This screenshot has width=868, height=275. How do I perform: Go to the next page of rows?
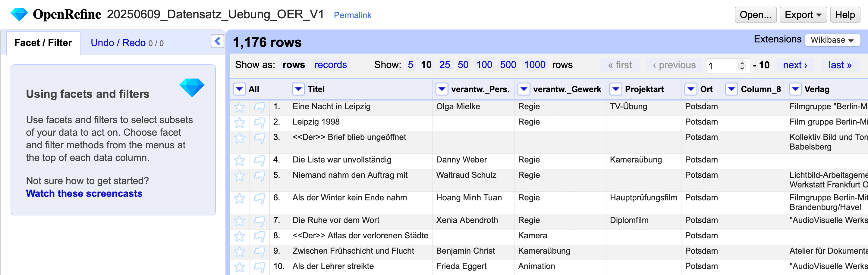795,65
